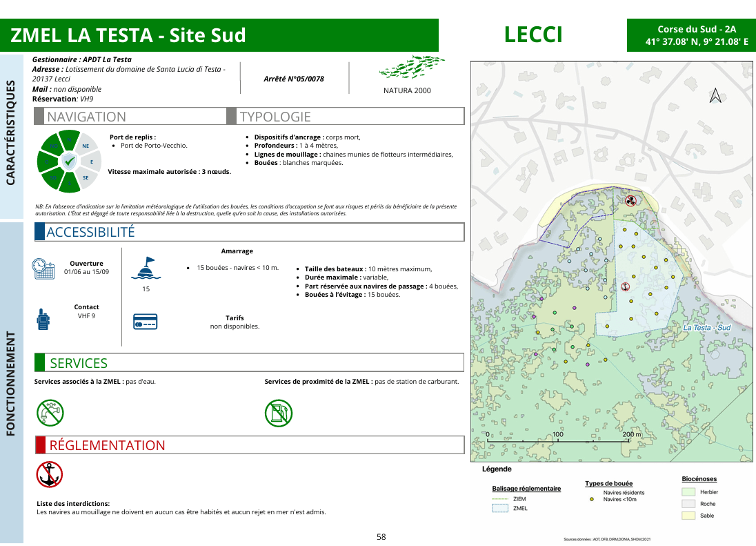
Task: Click page number 58
Action: 381,537
